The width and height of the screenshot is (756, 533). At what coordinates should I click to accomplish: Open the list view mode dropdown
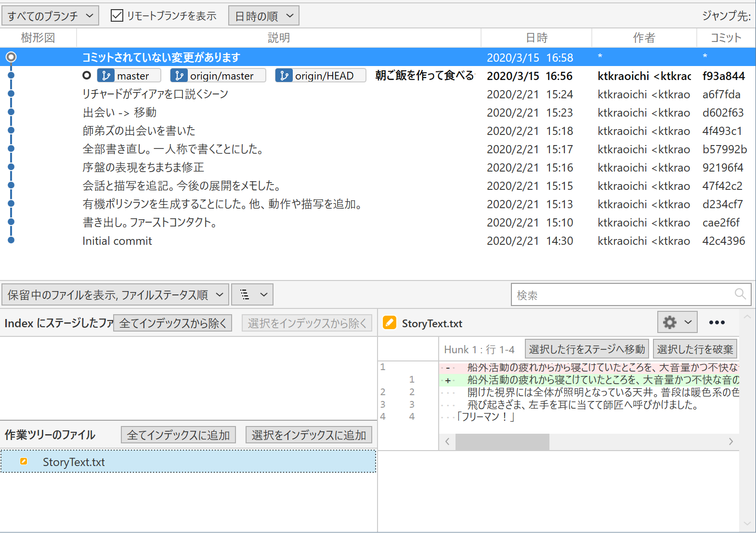(252, 294)
